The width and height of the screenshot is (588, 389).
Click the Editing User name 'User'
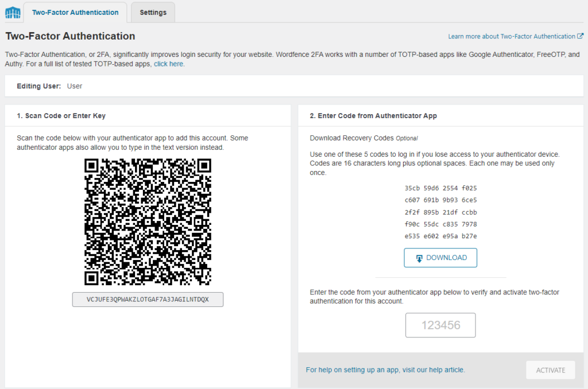click(74, 86)
